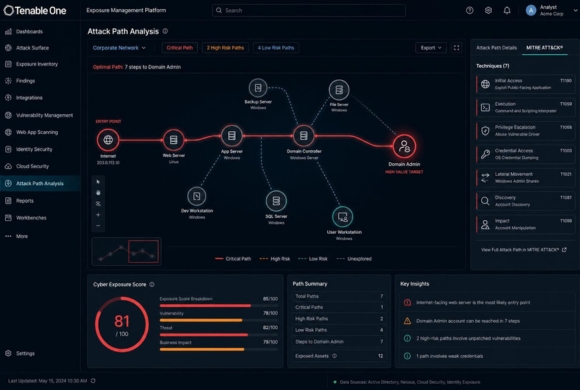
Task: Toggle the 2 High Risk Paths filter
Action: pos(225,48)
